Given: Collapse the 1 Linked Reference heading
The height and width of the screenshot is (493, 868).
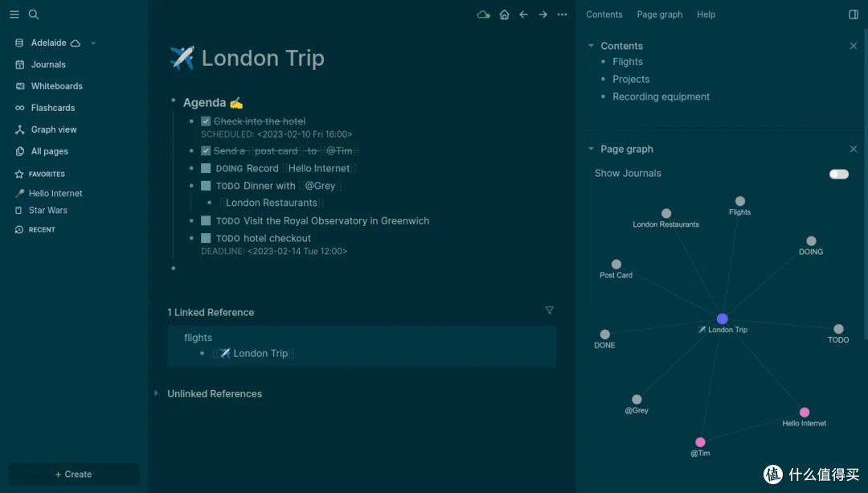Looking at the screenshot, I should 211,312.
